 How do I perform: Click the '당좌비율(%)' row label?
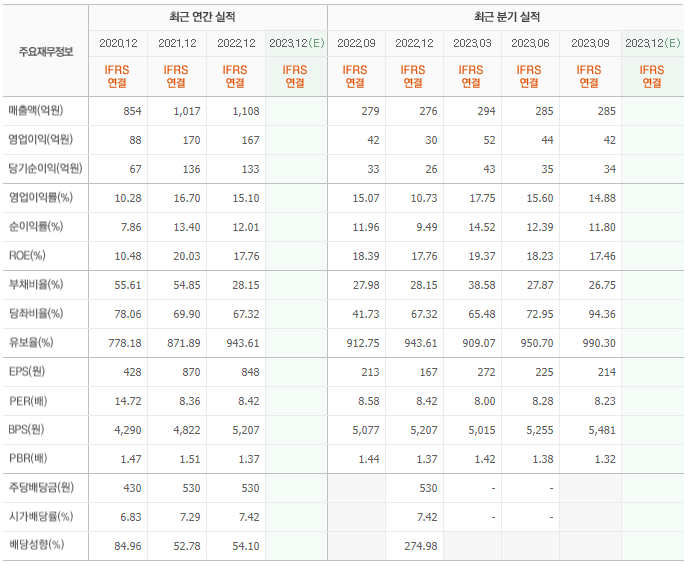[x=36, y=314]
